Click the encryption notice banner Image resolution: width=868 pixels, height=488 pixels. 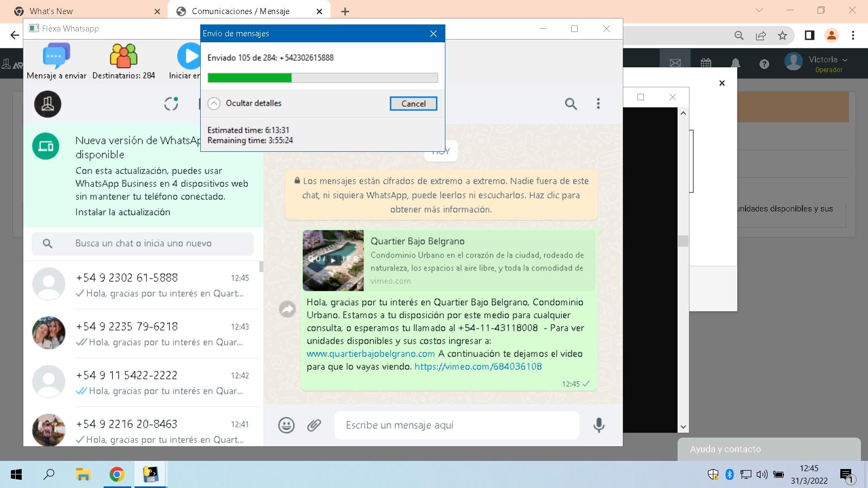pos(441,195)
